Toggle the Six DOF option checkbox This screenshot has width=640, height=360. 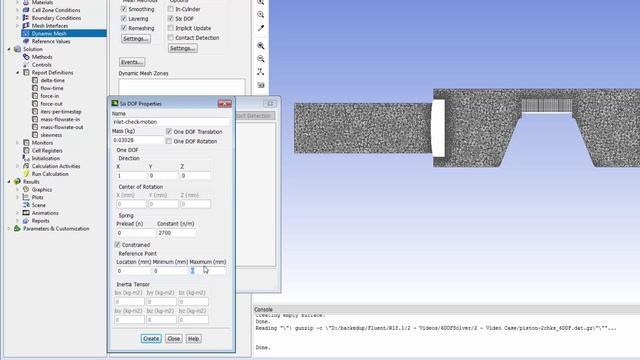pyautogui.click(x=171, y=18)
